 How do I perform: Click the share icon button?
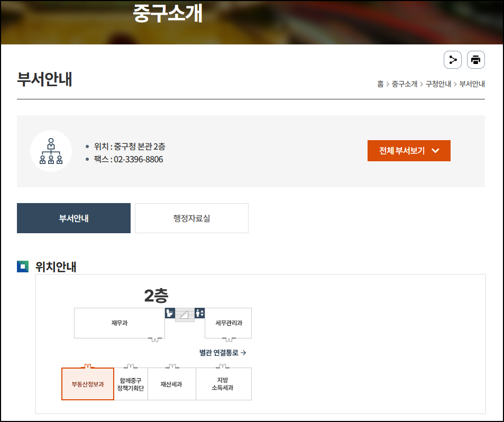(453, 60)
